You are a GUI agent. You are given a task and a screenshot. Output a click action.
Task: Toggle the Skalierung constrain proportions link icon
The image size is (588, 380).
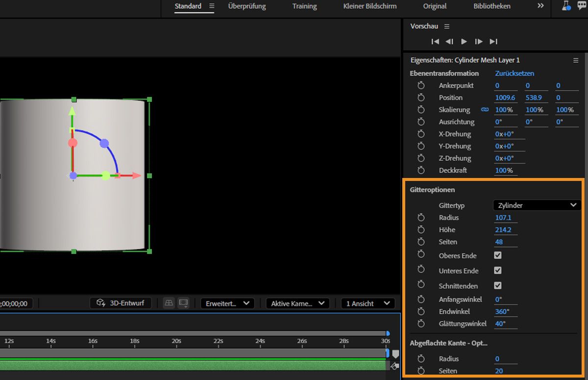[x=485, y=110]
